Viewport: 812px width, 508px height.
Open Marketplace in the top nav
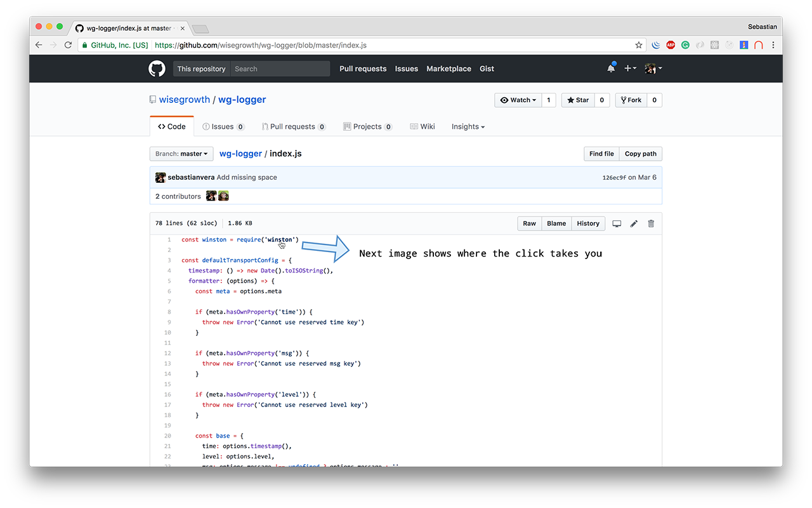[449, 69]
